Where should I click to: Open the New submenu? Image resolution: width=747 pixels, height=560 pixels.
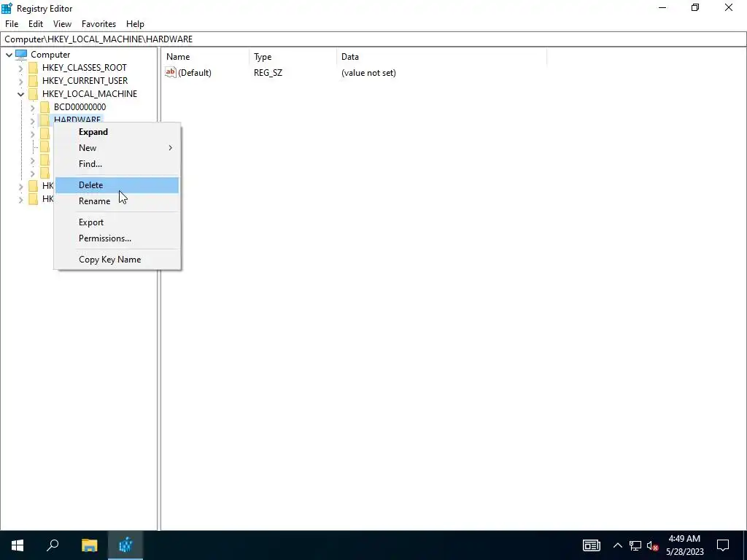point(117,148)
